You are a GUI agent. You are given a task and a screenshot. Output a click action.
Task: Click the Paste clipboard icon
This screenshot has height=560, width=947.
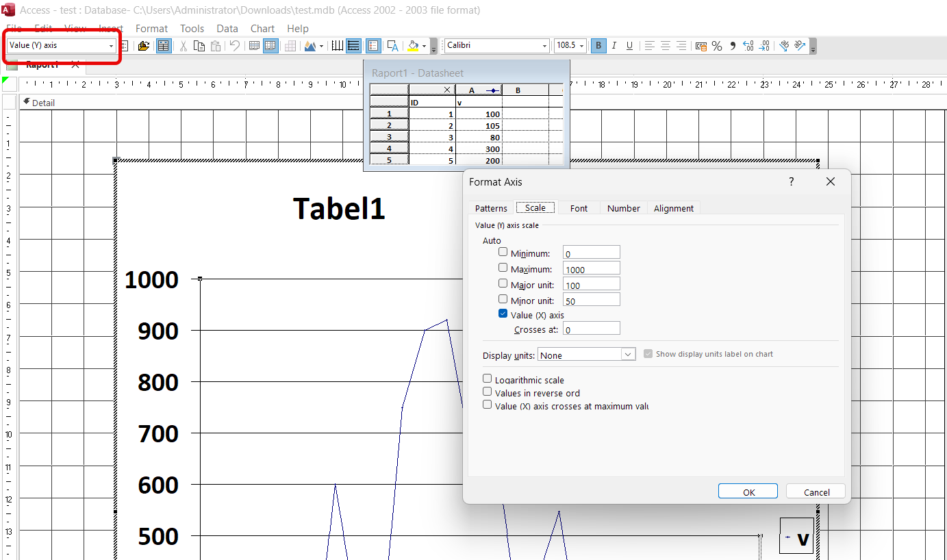216,46
